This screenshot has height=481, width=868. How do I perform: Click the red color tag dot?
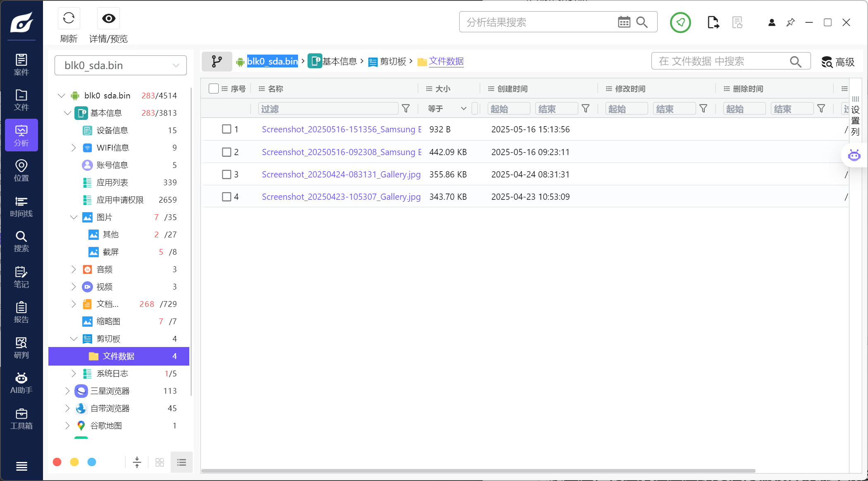pos(57,462)
